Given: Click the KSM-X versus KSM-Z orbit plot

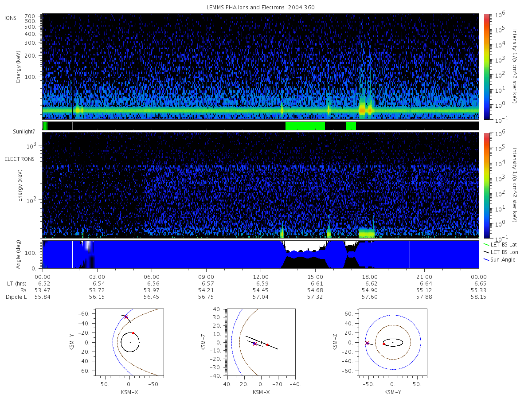Looking at the screenshot, I should [261, 342].
